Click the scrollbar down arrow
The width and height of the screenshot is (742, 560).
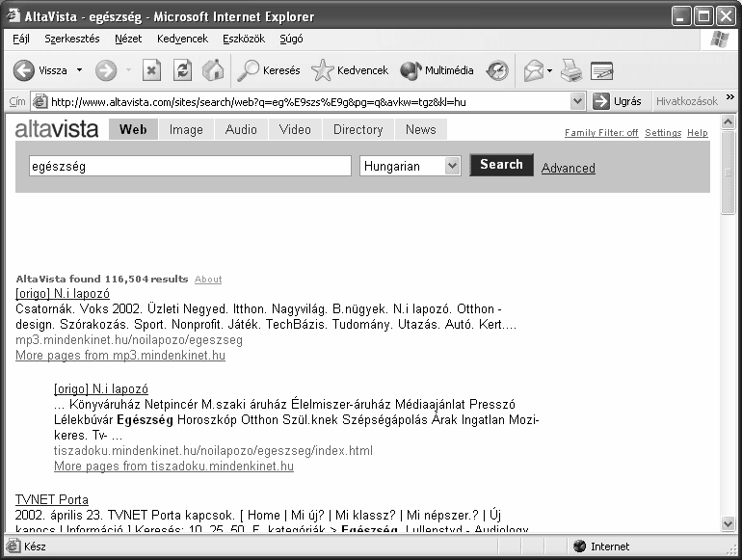pos(729,522)
